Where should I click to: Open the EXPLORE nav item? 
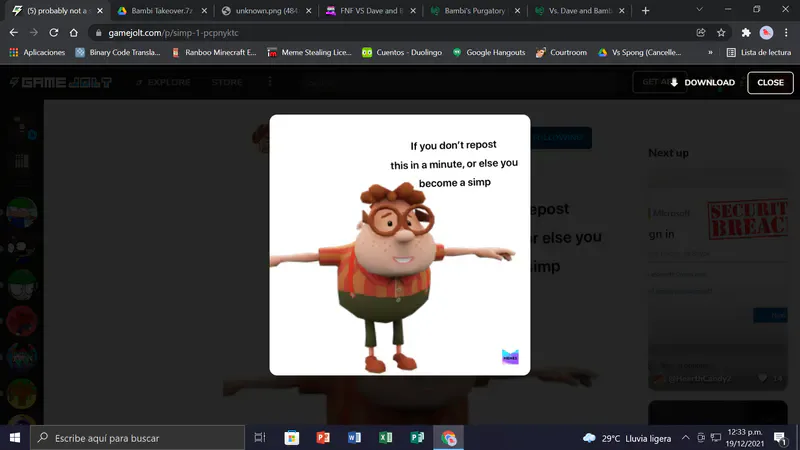click(163, 82)
